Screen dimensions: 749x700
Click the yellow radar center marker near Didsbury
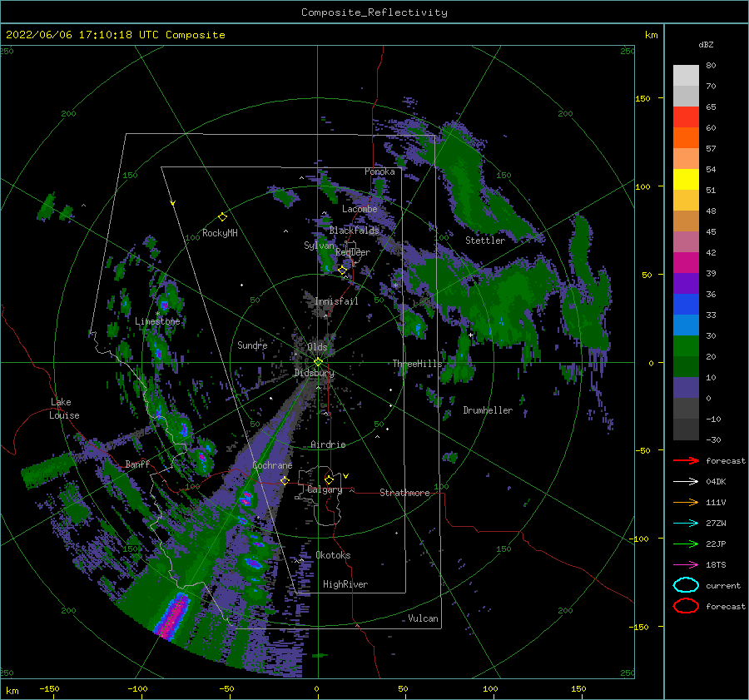point(318,362)
